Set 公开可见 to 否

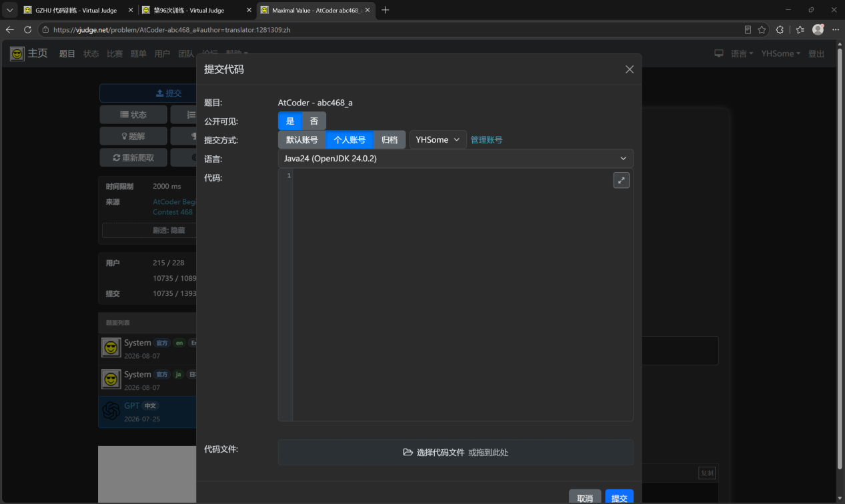point(314,121)
